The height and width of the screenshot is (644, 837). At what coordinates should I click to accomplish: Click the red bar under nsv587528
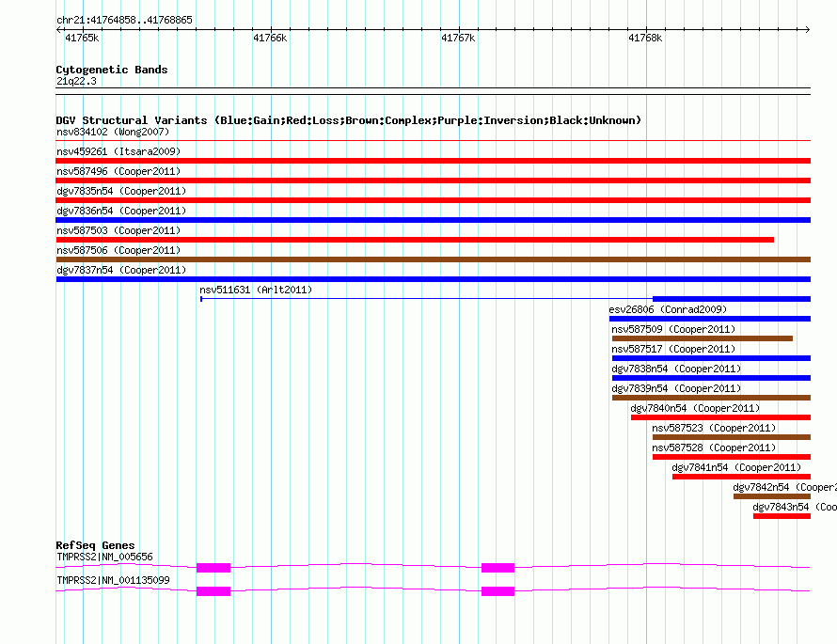(x=732, y=457)
